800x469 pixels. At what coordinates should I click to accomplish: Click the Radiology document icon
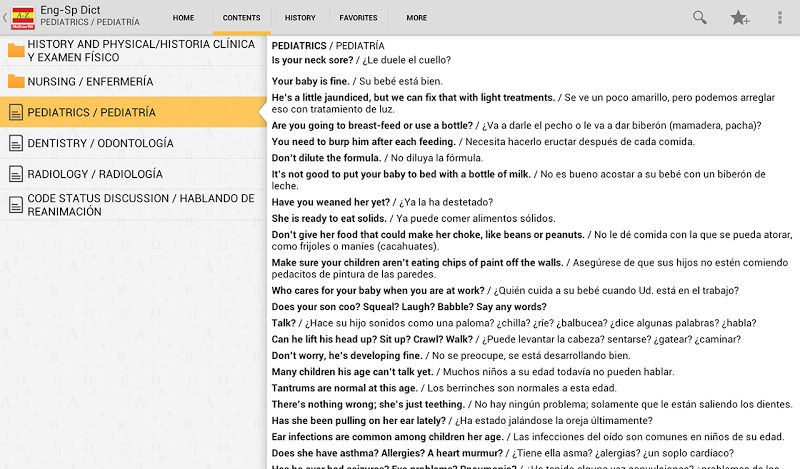(16, 174)
